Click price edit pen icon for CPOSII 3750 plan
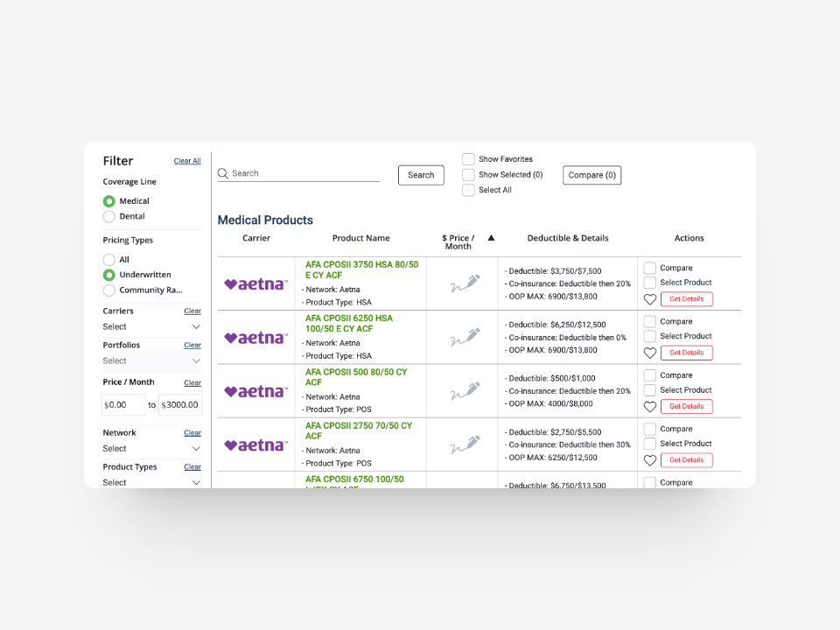This screenshot has height=630, width=840. point(465,283)
